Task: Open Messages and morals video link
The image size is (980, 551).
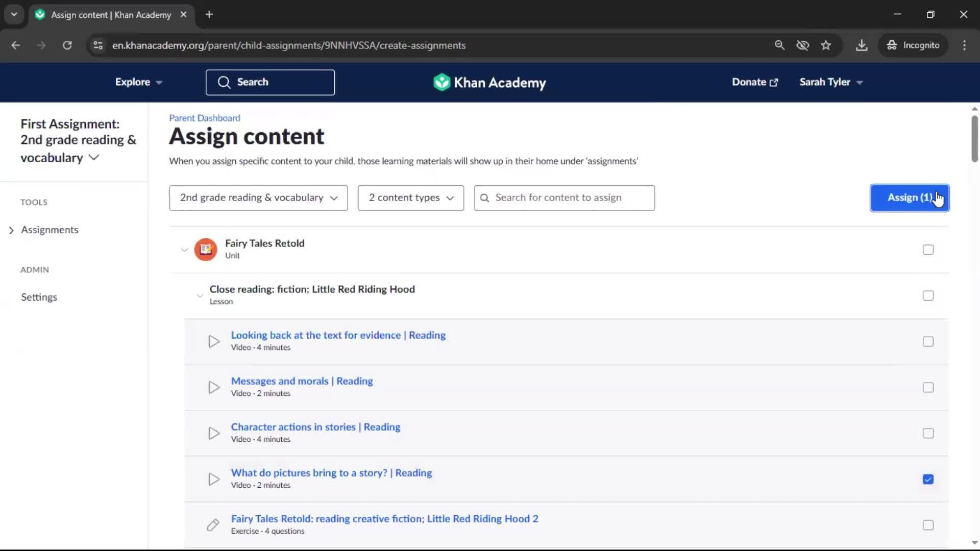Action: click(x=302, y=381)
